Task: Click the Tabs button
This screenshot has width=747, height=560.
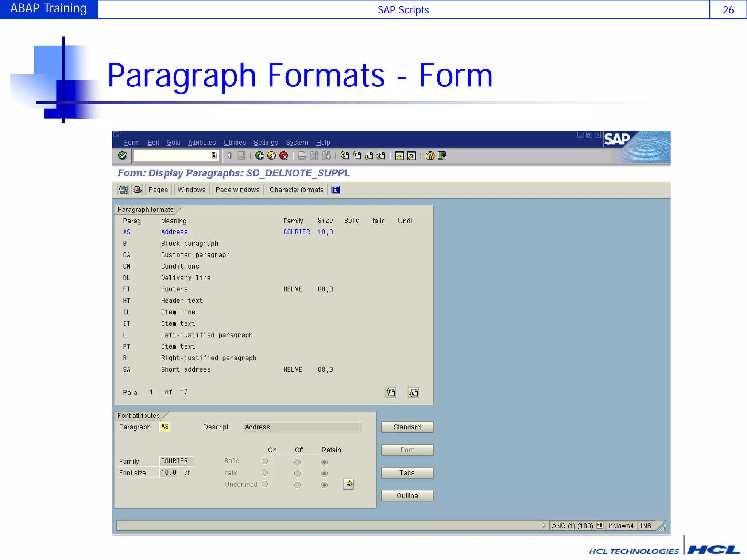Action: 407,473
